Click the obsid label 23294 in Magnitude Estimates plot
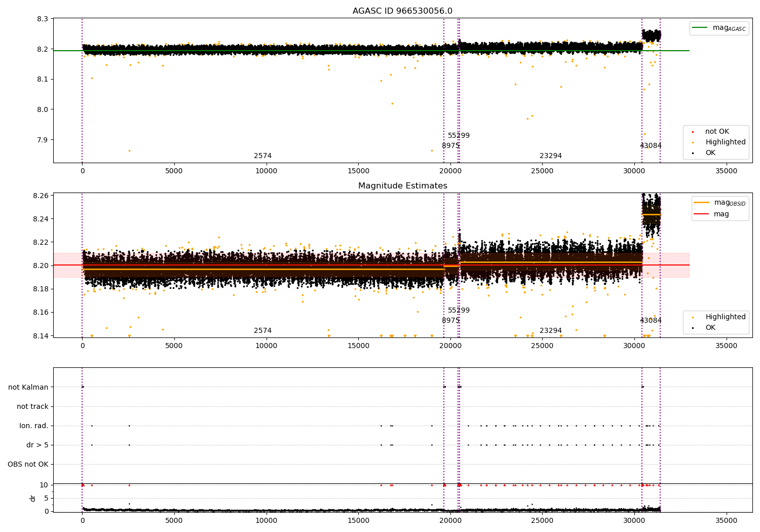The width and height of the screenshot is (760, 532). tap(551, 331)
